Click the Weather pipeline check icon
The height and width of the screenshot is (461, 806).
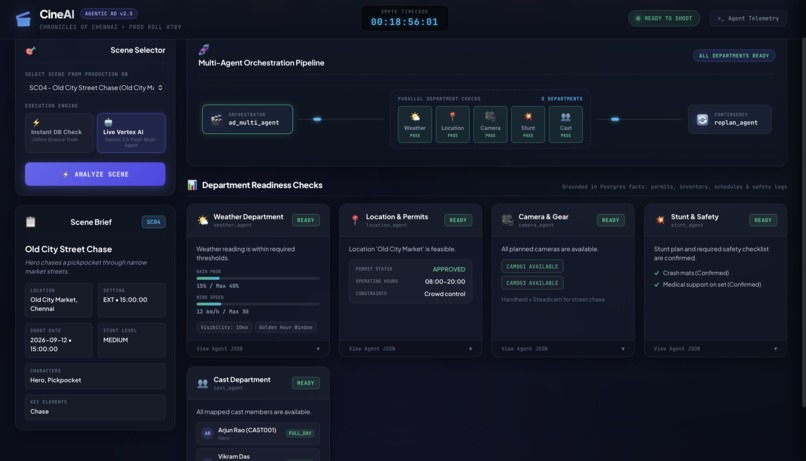[415, 117]
